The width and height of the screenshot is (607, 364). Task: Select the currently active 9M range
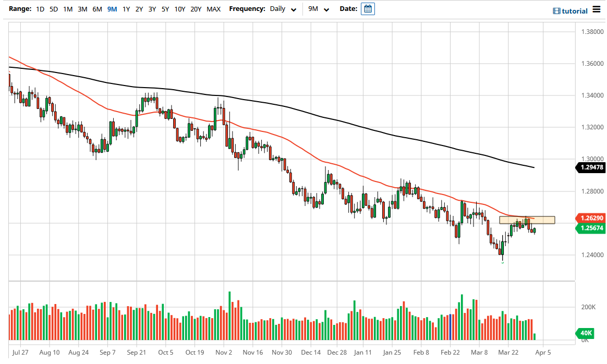(x=112, y=9)
